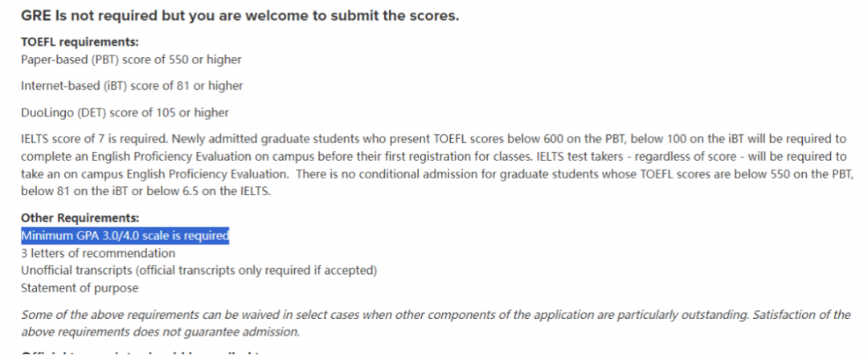Click the 3 letters of recommendation line
This screenshot has height=355, width=868.
[x=98, y=253]
